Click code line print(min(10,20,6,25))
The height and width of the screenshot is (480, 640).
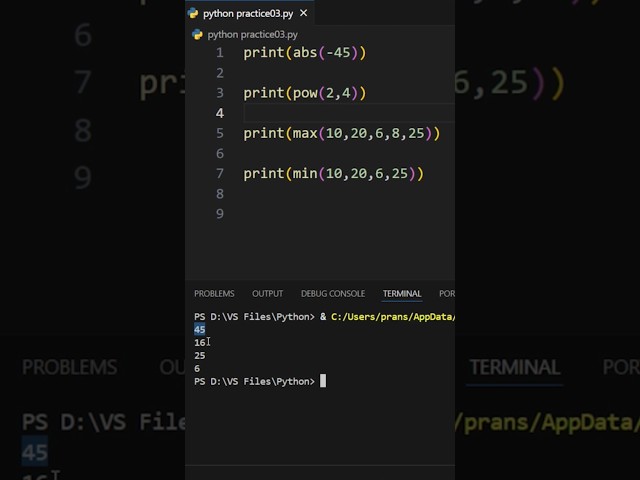(x=333, y=174)
